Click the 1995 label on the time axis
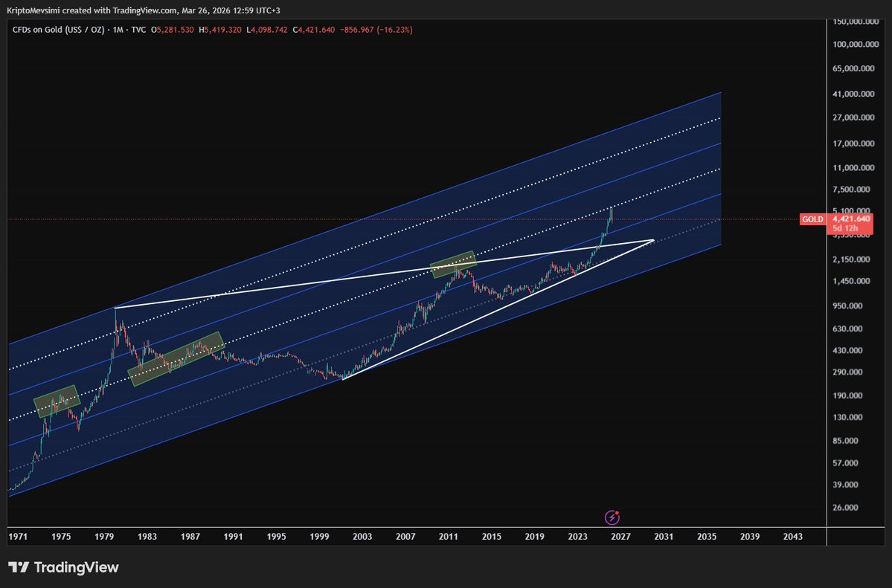 [276, 536]
